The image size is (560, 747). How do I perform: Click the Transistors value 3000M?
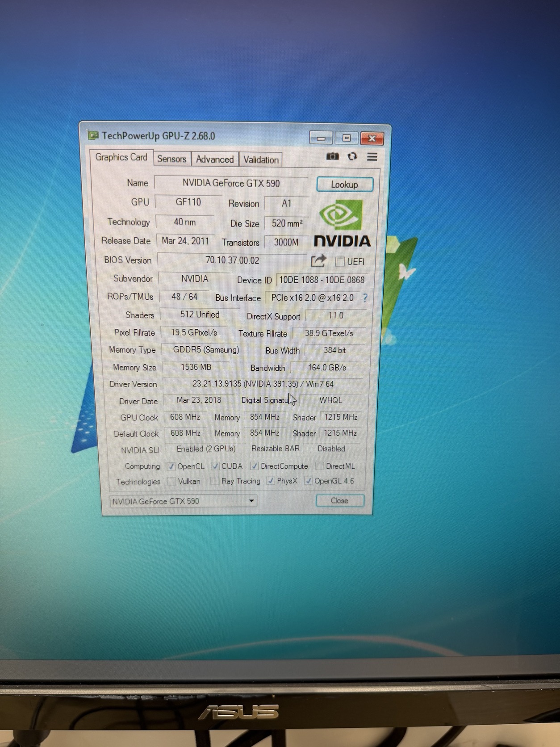pyautogui.click(x=286, y=242)
